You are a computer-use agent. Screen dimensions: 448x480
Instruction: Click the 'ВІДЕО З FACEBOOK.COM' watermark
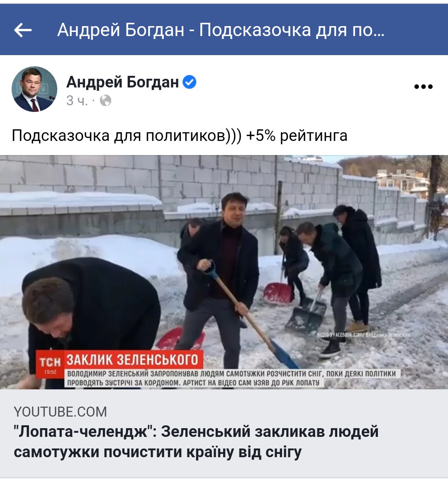(363, 335)
